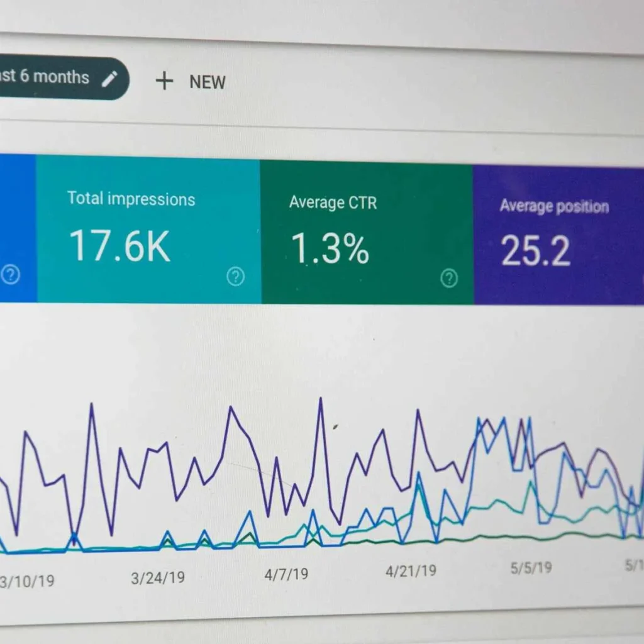Click the Total impressions label text
The image size is (644, 644).
point(131,199)
